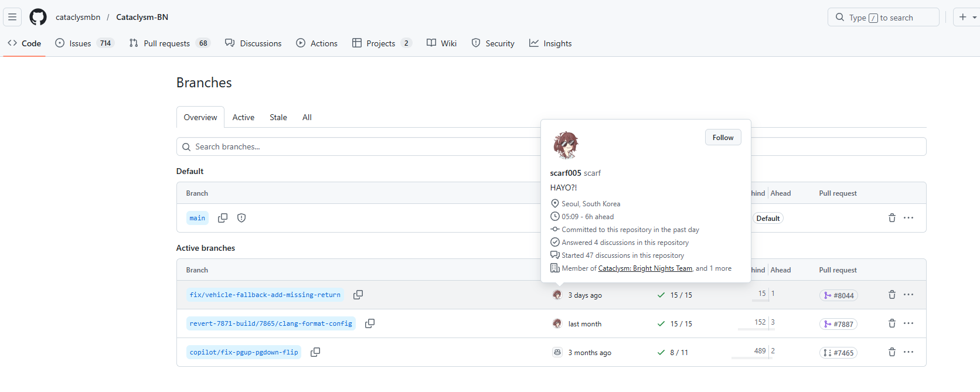View branch protection shield for main

pyautogui.click(x=241, y=218)
